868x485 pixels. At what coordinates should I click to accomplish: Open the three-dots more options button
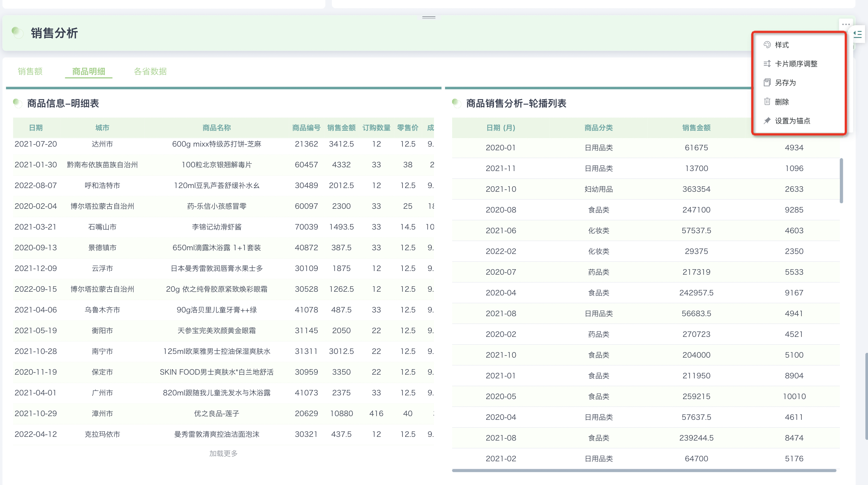click(x=846, y=24)
